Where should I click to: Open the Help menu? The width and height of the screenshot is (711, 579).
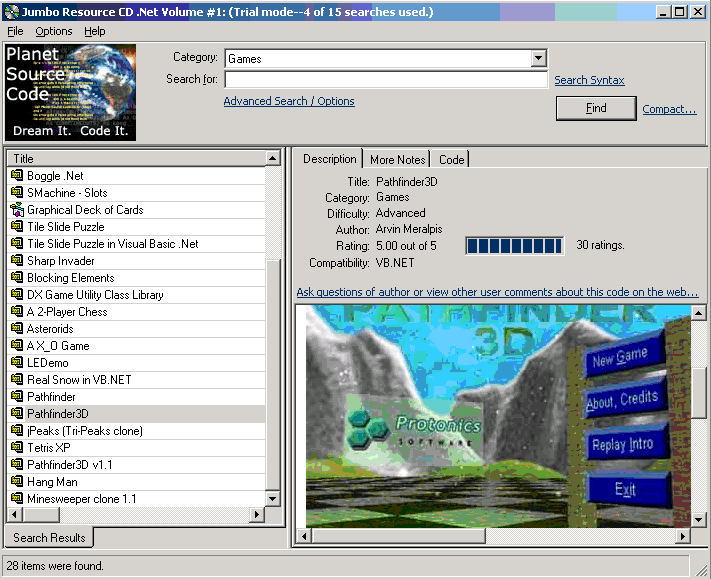(x=94, y=31)
